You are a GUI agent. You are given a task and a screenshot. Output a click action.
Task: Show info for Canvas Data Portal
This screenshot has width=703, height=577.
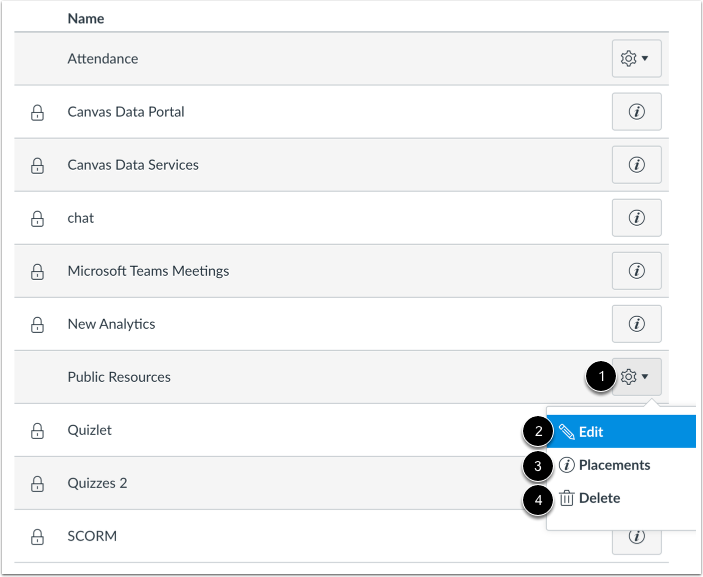coord(636,112)
